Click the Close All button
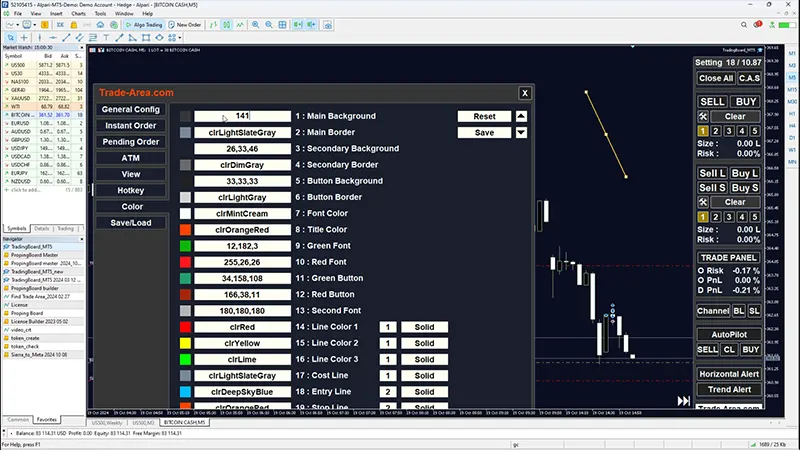 (x=716, y=78)
